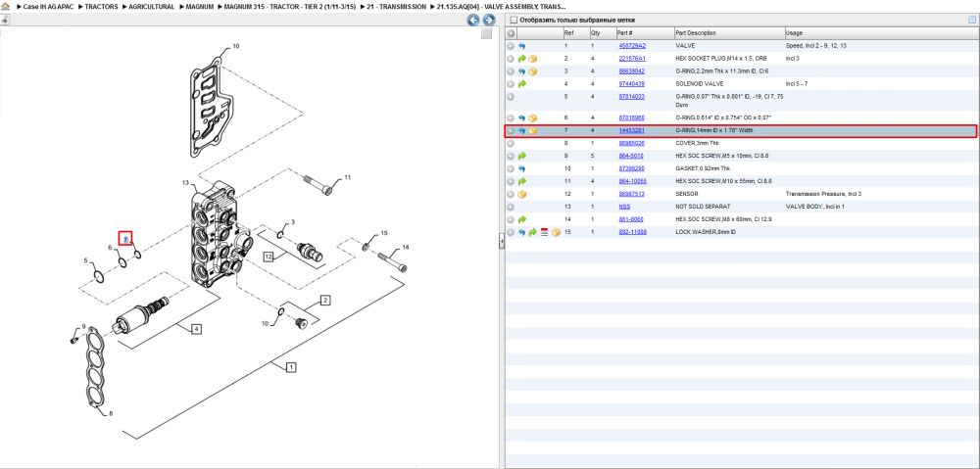The image size is (980, 469).
Task: Open the NSS part link
Action: click(624, 207)
